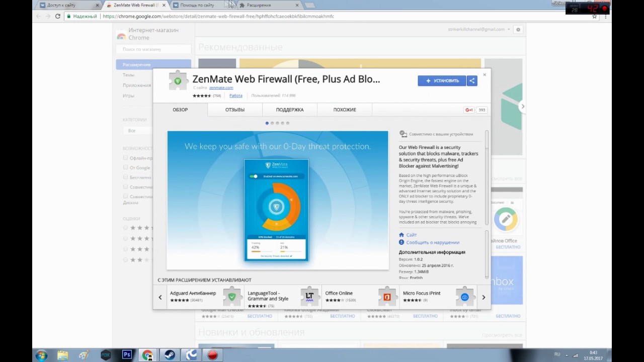Select the four-star rating radio button
The image size is (644, 362).
(x=126, y=238)
